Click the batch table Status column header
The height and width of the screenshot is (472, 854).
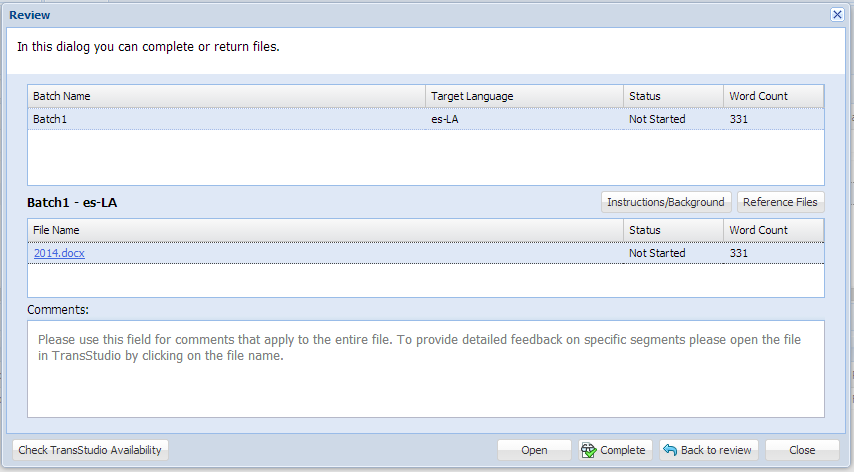pyautogui.click(x=674, y=96)
